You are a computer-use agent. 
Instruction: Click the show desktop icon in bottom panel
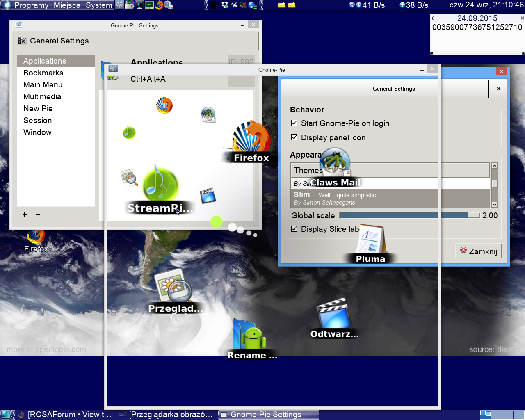[x=5, y=415]
